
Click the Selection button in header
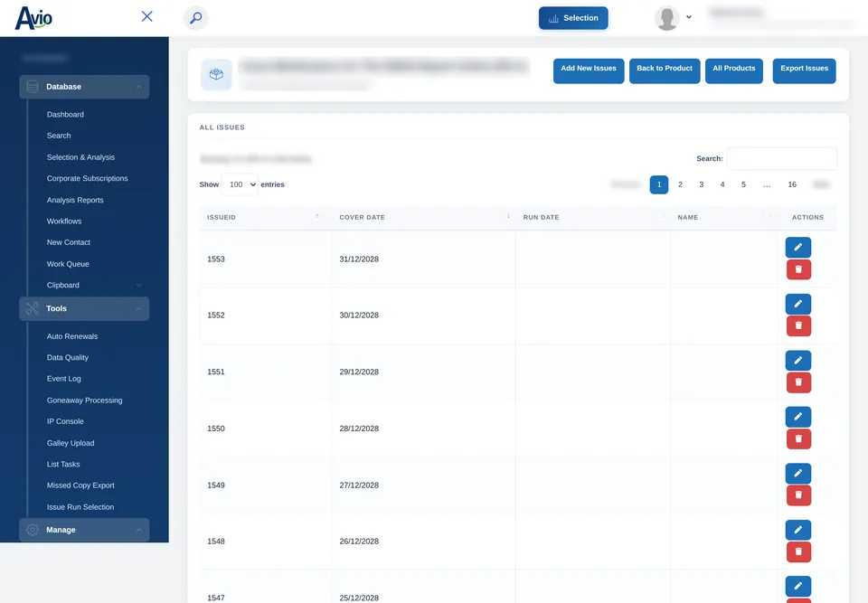(573, 18)
